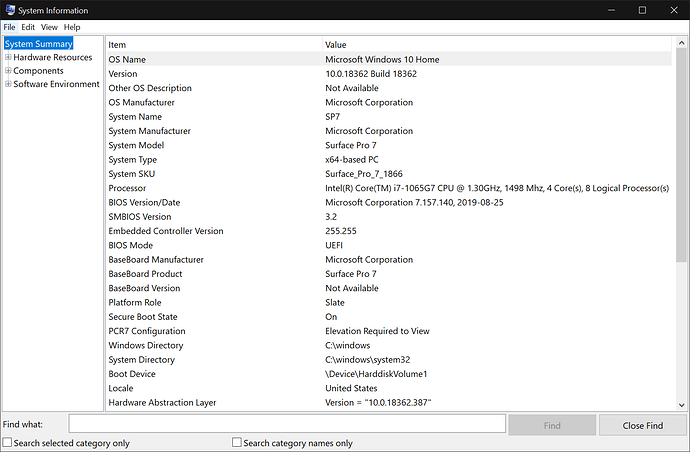
Task: Click the scrollbar down arrow
Action: tap(681, 405)
